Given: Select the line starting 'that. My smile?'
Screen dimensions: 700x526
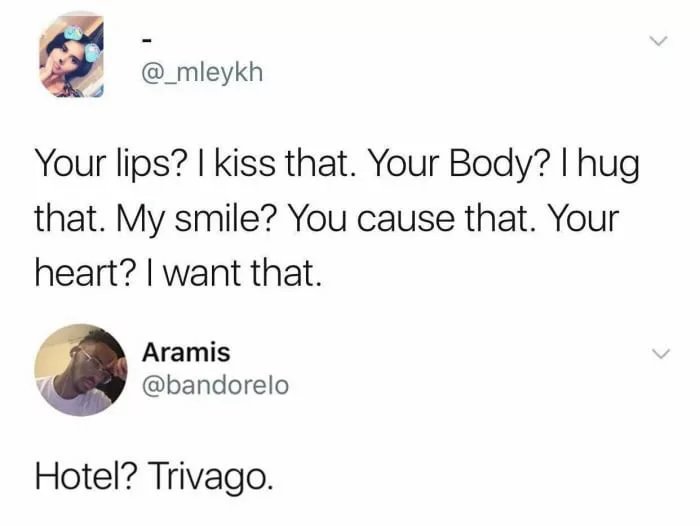Looking at the screenshot, I should [x=327, y=219].
